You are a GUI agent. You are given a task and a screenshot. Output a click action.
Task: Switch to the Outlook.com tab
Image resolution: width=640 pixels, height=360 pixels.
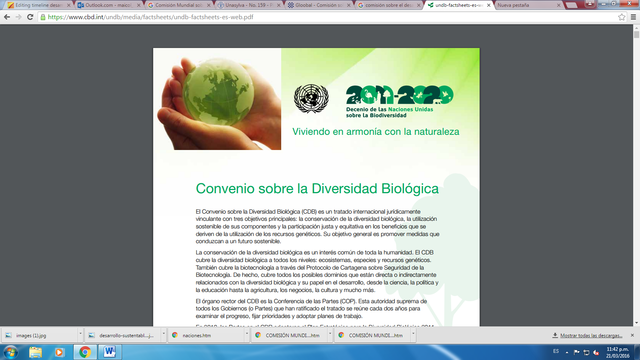click(108, 5)
